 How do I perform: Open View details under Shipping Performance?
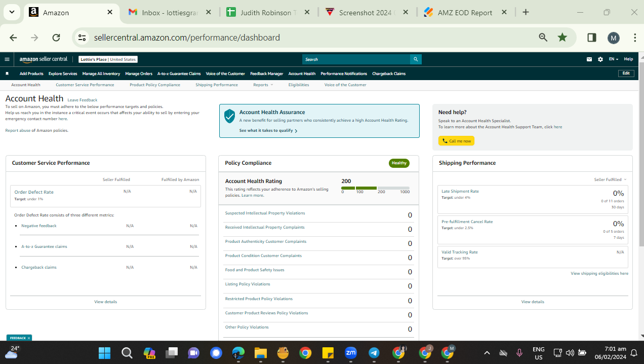coord(533,302)
